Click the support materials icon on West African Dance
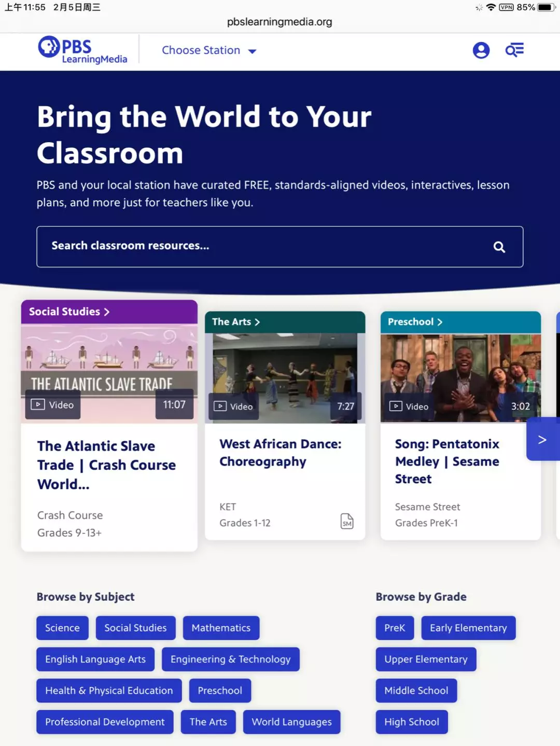The height and width of the screenshot is (746, 560). [347, 521]
